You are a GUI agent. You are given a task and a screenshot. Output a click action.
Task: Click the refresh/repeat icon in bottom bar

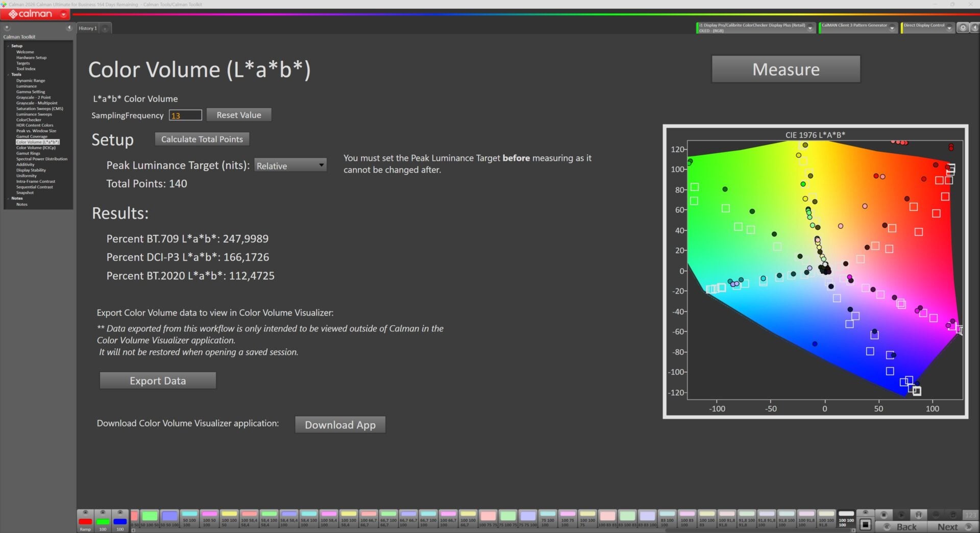[x=953, y=515]
